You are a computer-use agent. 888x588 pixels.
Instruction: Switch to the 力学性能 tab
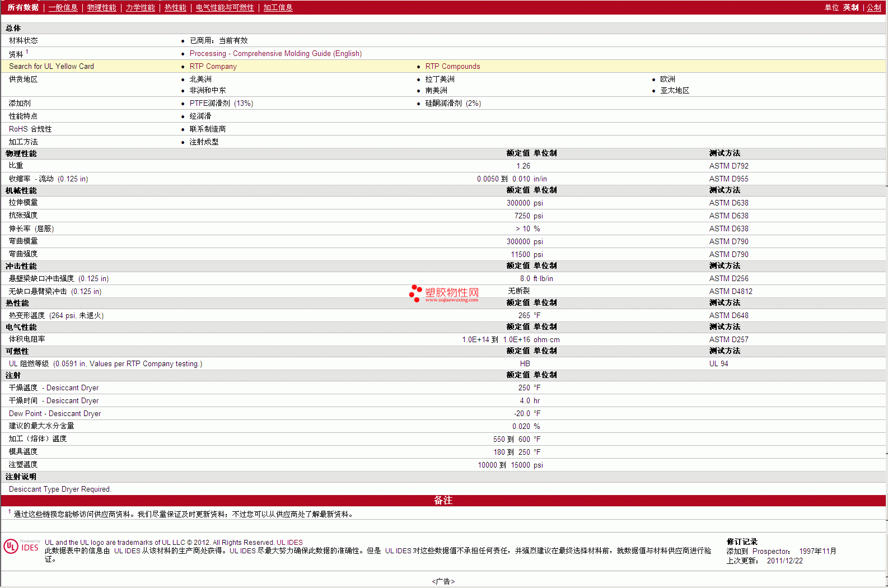tap(140, 7)
